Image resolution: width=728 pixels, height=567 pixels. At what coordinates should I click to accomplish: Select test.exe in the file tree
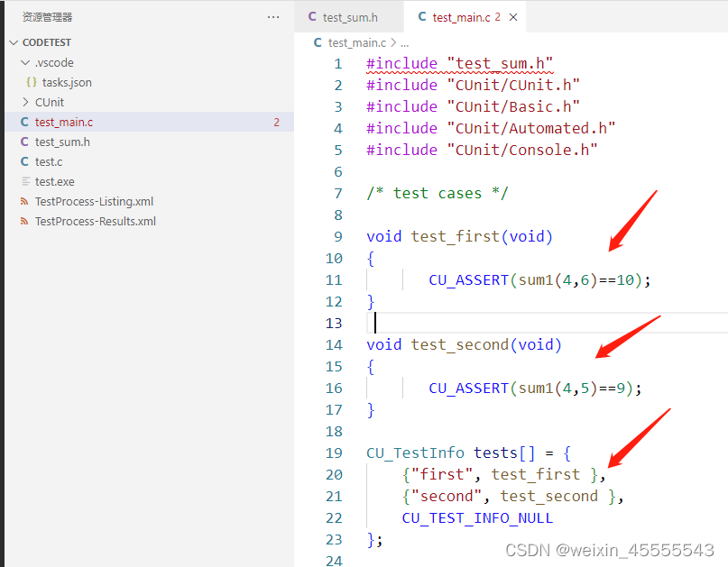[54, 182]
